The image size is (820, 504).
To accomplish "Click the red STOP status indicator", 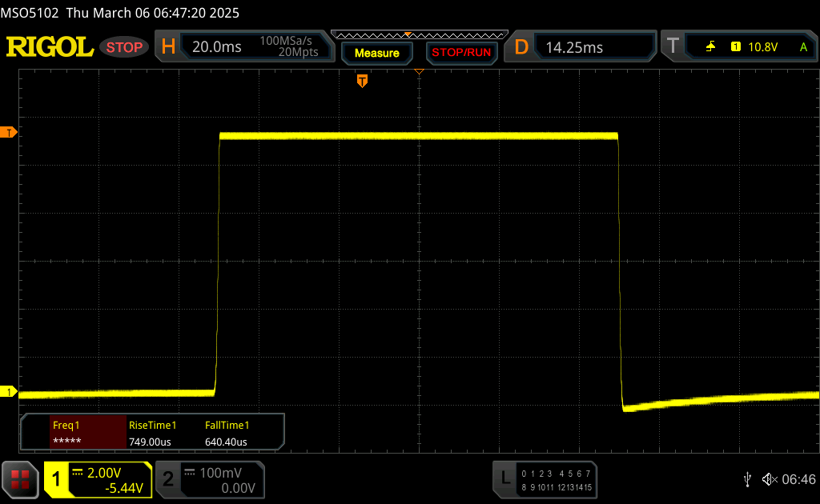I will (124, 47).
